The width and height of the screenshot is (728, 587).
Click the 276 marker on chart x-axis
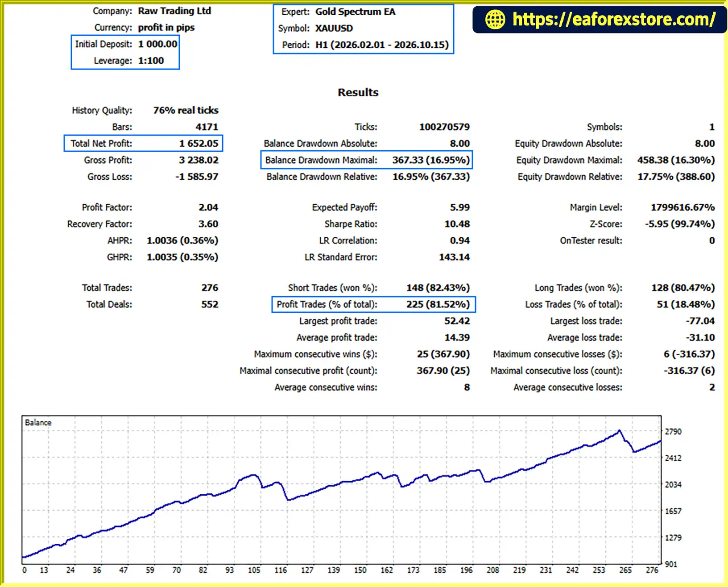[x=652, y=570]
